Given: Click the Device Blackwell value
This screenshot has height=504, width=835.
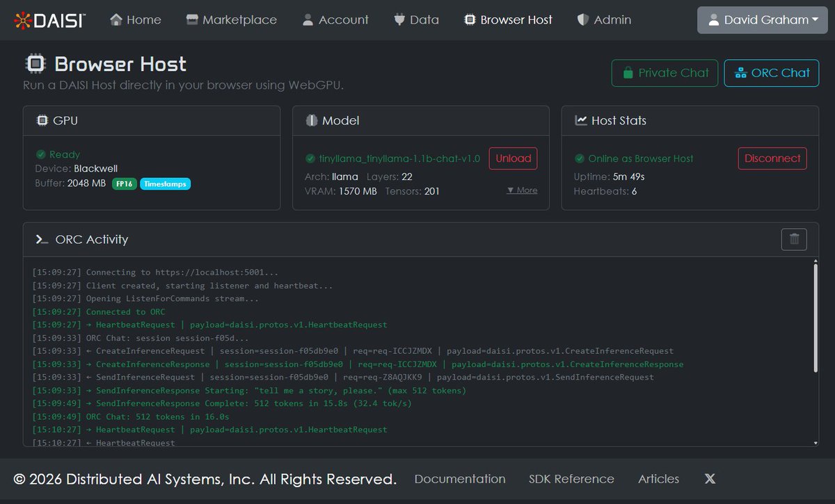Looking at the screenshot, I should (95, 168).
